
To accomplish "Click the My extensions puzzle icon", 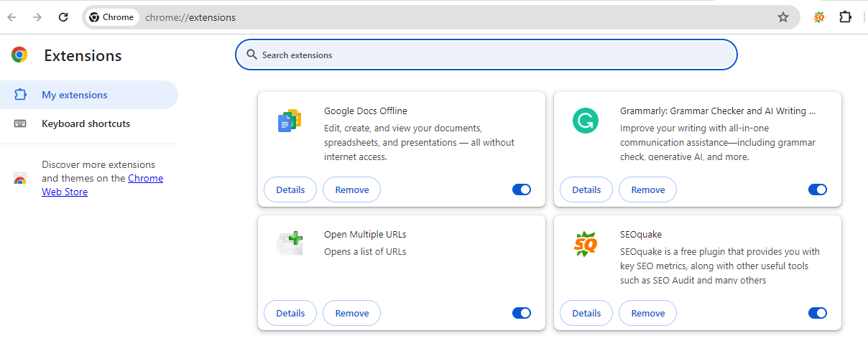I will [20, 95].
